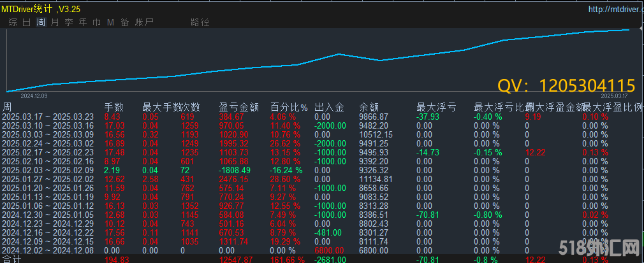Click the 余额 column header

coord(369,107)
